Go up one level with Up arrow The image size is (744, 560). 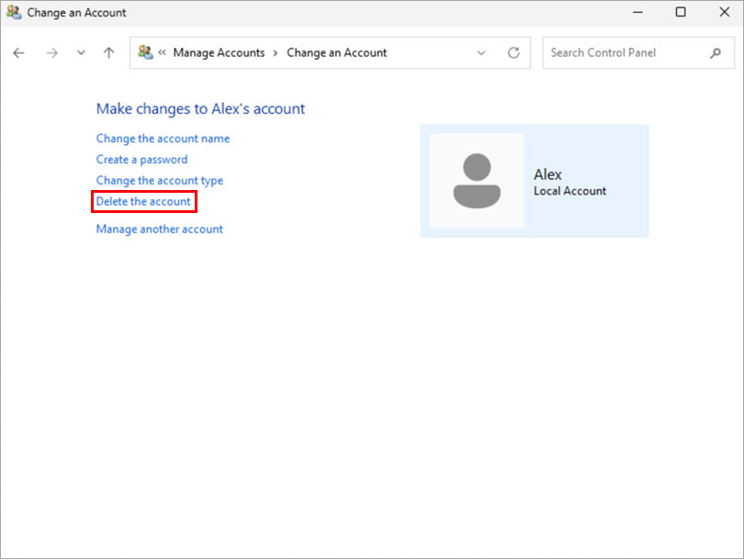(108, 53)
